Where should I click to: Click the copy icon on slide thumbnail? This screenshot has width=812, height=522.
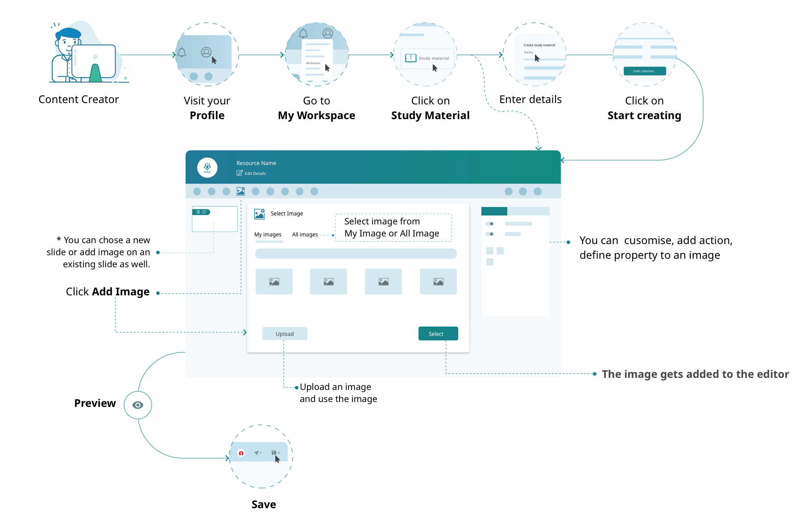coord(204,212)
